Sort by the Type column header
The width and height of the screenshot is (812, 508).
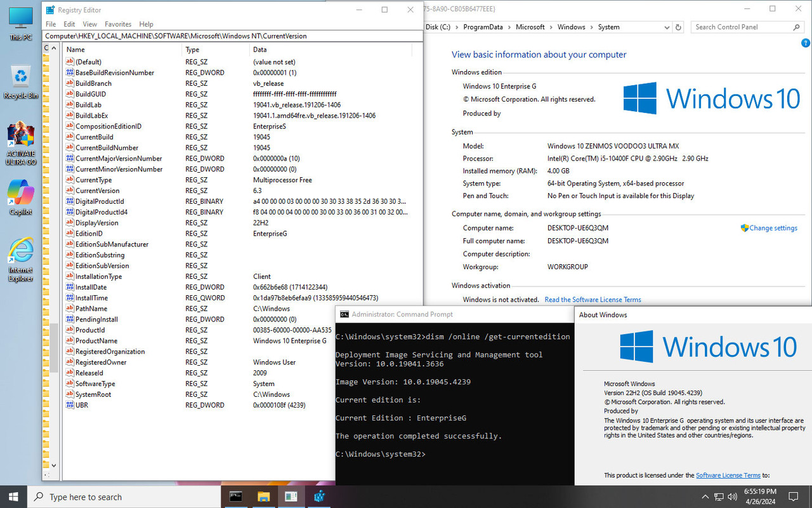coord(215,50)
